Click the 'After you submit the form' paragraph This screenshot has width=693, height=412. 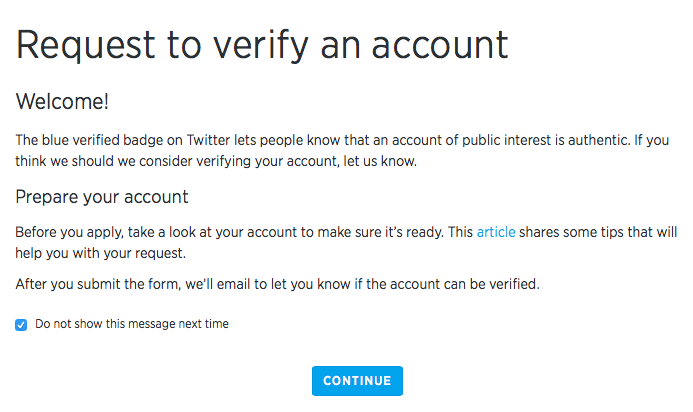coord(277,284)
